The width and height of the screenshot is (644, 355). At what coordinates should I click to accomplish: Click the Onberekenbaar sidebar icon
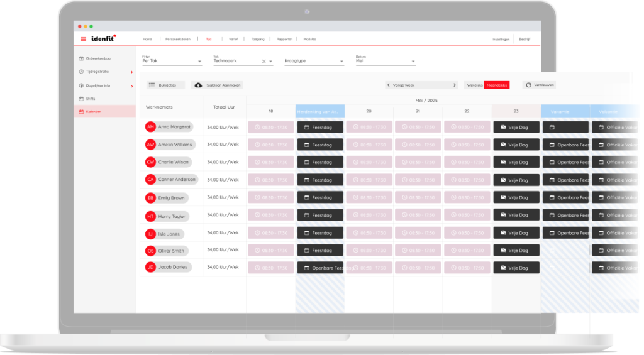click(81, 58)
